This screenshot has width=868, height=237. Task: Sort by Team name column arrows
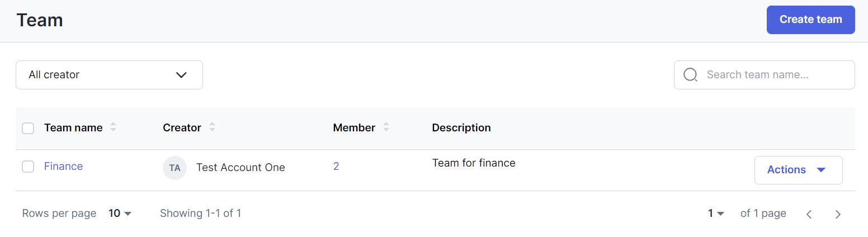point(113,127)
